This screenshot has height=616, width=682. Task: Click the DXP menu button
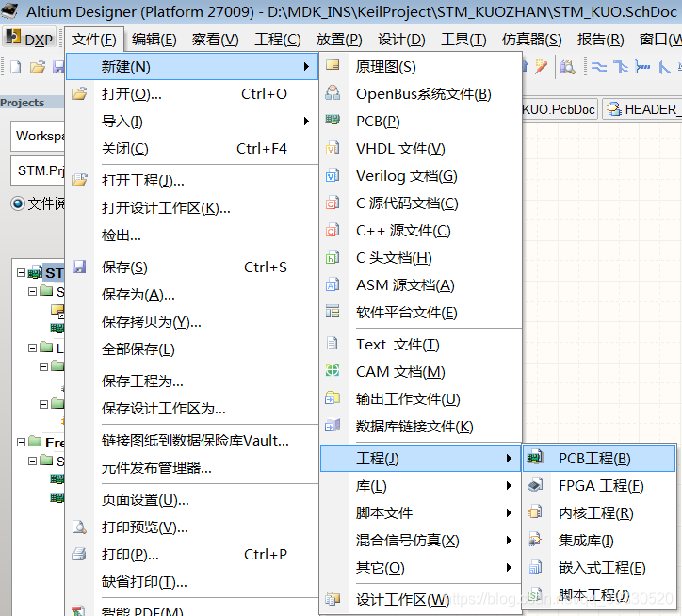pos(29,40)
